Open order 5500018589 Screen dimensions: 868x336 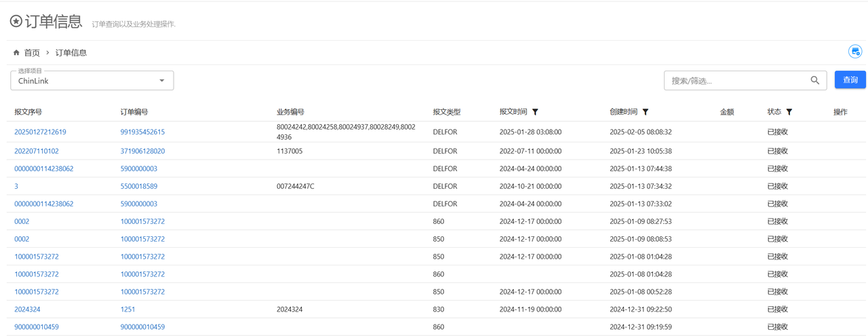coord(139,186)
